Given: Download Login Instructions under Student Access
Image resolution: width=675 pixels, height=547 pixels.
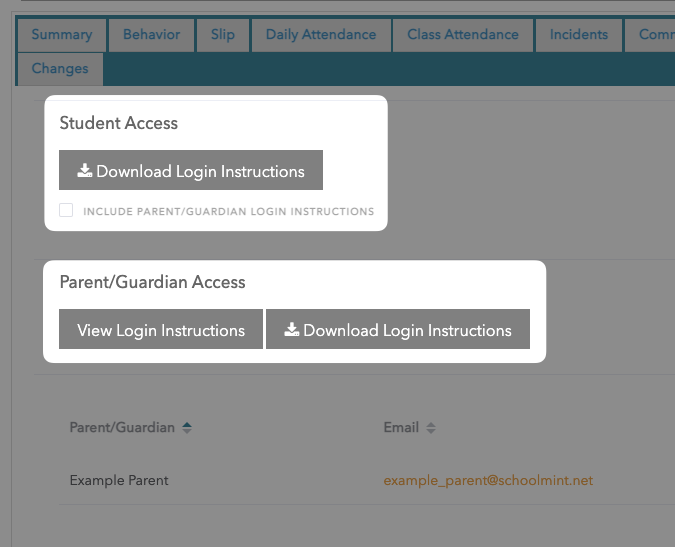Looking at the screenshot, I should [191, 171].
